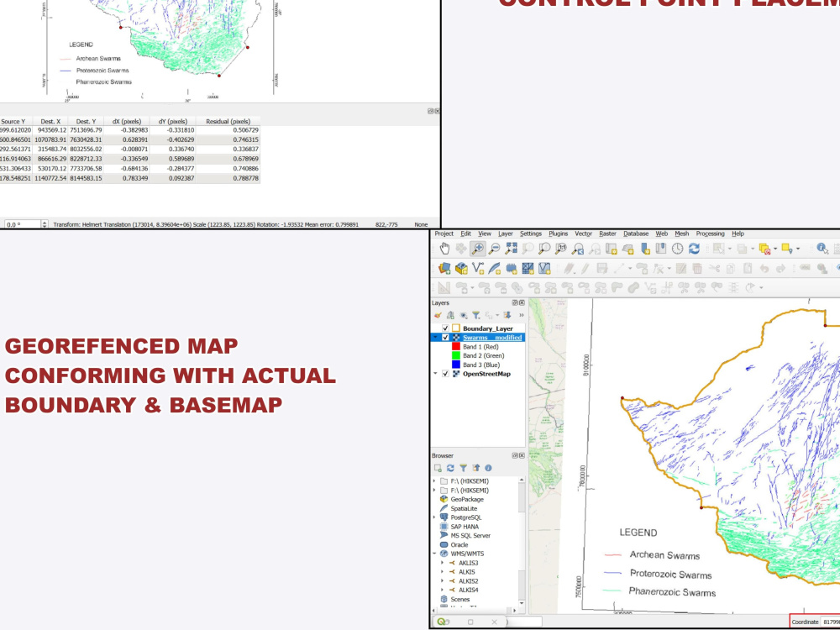Click New Virtual Layer icon
This screenshot has width=840, height=630.
click(544, 269)
